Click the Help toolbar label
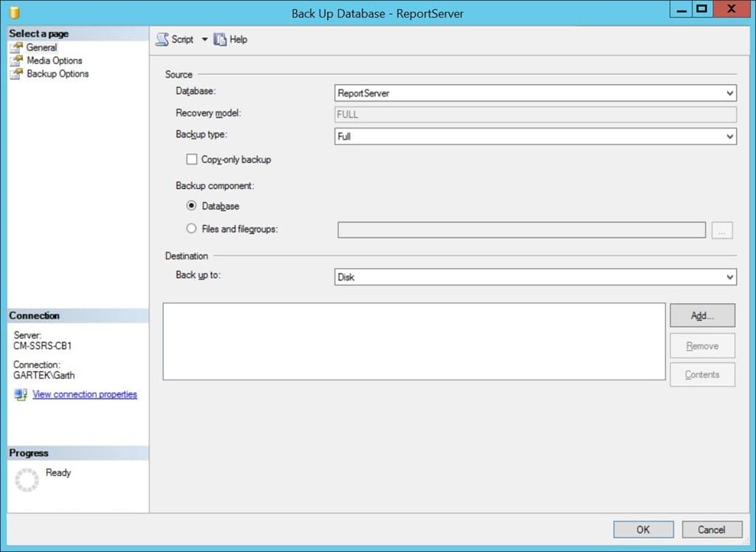Viewport: 756px width, 552px height. click(238, 40)
